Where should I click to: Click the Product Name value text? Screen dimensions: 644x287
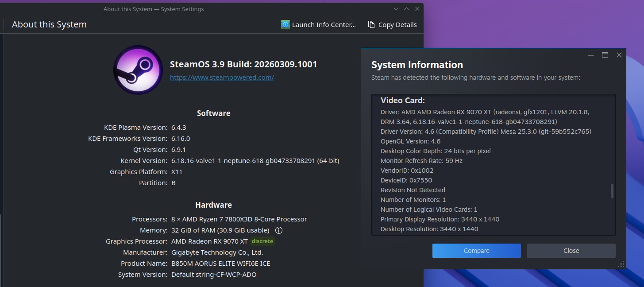(220, 264)
